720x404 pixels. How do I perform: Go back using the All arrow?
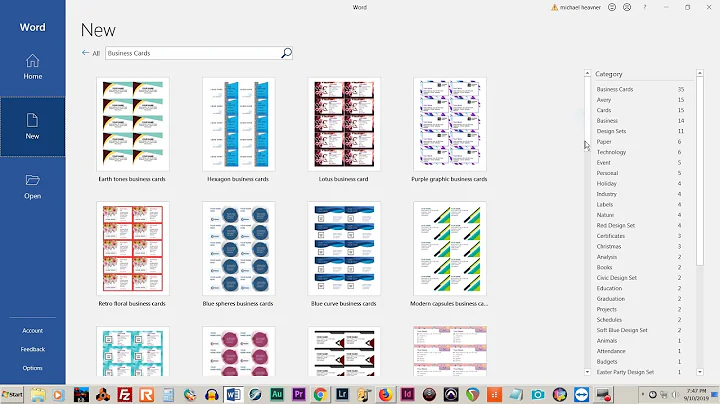pos(90,53)
